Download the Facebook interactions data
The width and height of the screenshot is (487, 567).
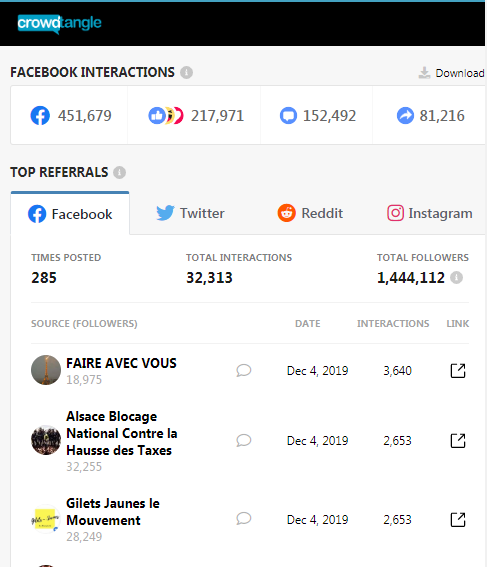(x=452, y=73)
